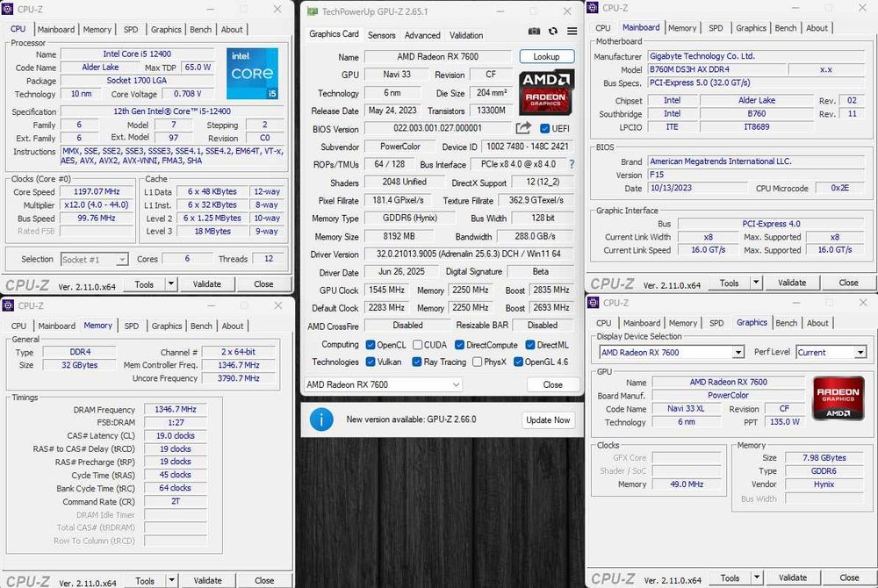Click the Uncore Frequency value 3790.7 MHz

coord(239,378)
